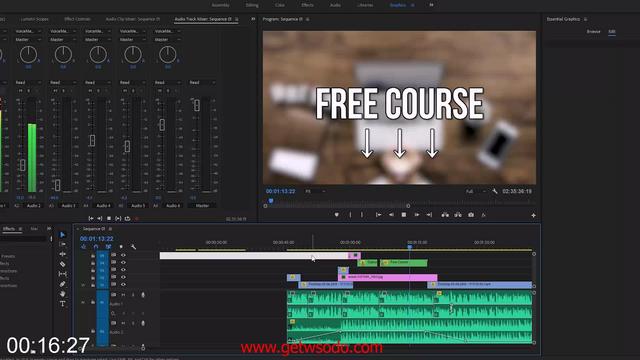640x360 pixels.
Task: Click the Audio 2 pan knob
Action: (28, 54)
